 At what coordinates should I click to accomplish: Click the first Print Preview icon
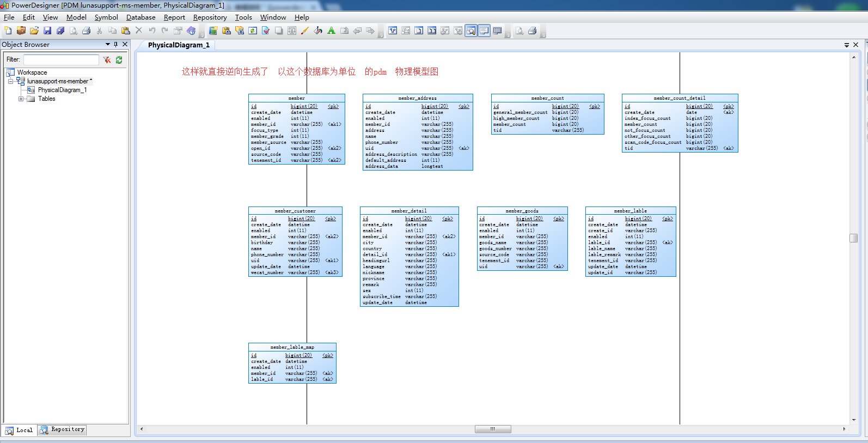[74, 31]
